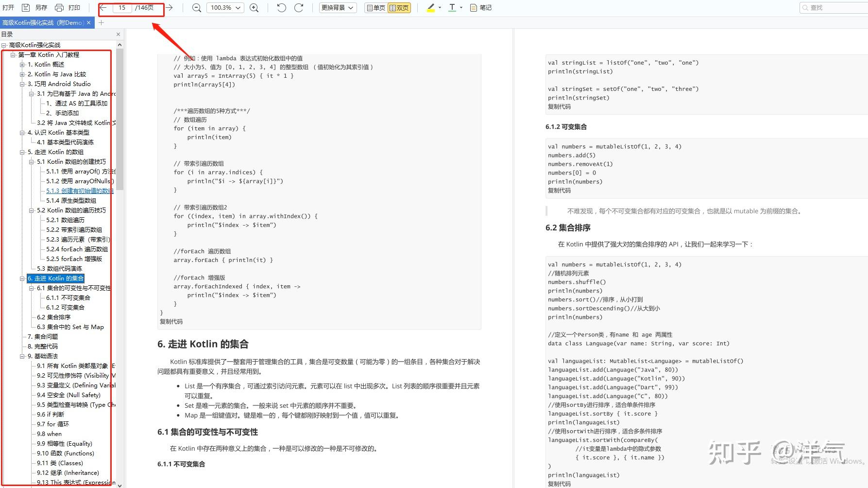Open the zoom level 100.3% dropdown
868x488 pixels.
pyautogui.click(x=224, y=7)
